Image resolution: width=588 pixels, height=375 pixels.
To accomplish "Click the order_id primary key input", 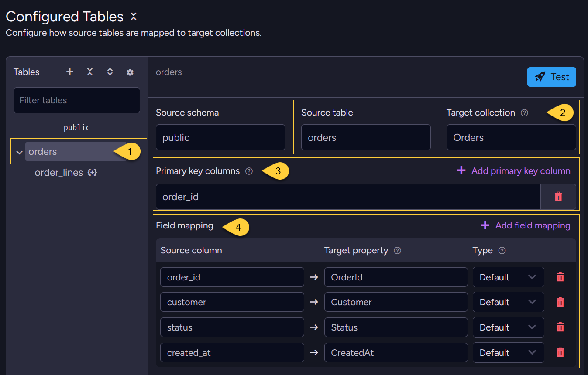I will pyautogui.click(x=348, y=197).
